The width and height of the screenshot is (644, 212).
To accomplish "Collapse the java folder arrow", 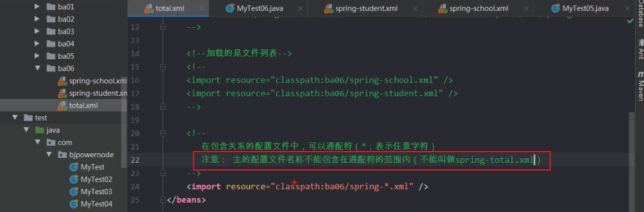I will pos(26,130).
